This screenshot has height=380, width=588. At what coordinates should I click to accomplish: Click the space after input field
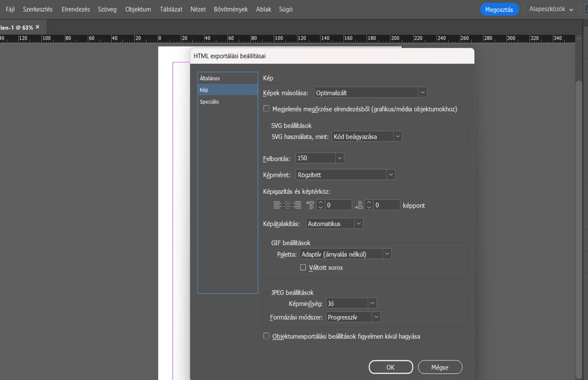pos(386,205)
